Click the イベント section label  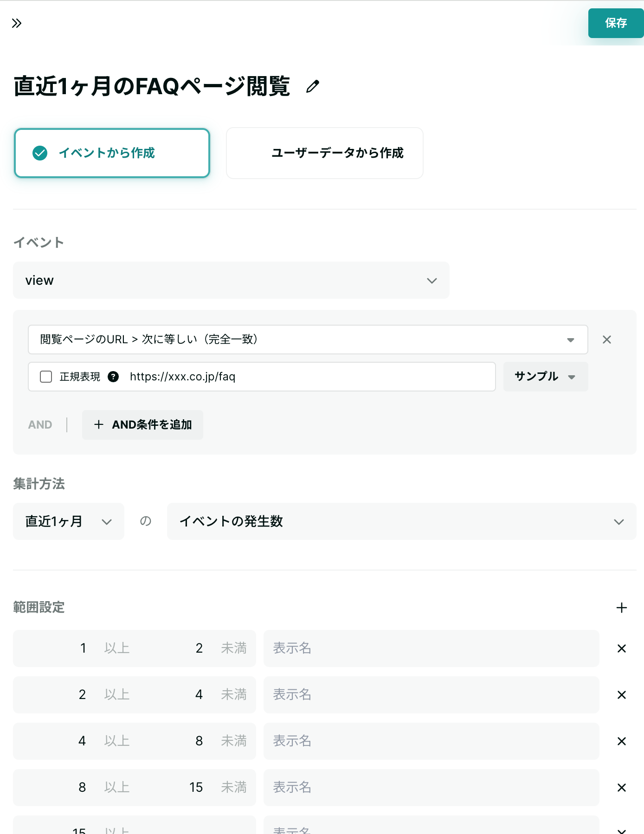point(39,243)
